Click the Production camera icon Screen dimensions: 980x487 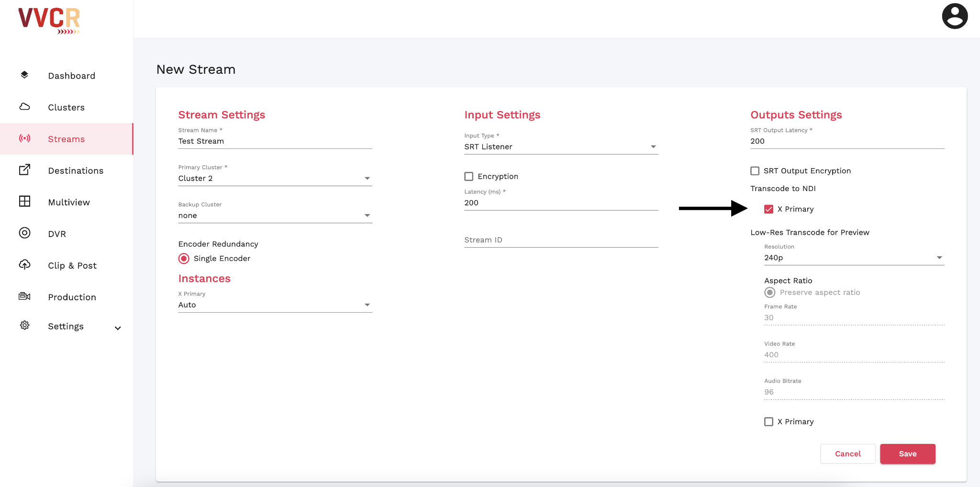click(24, 296)
